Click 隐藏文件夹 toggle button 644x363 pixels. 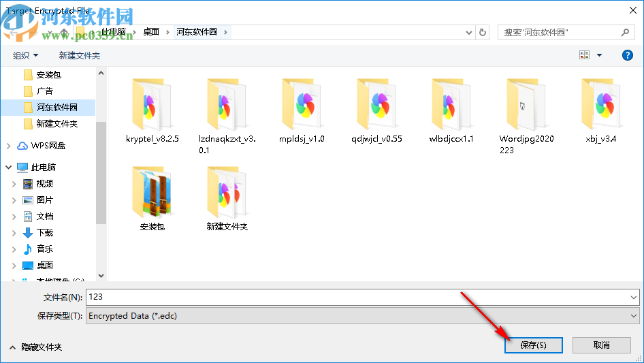pyautogui.click(x=35, y=347)
